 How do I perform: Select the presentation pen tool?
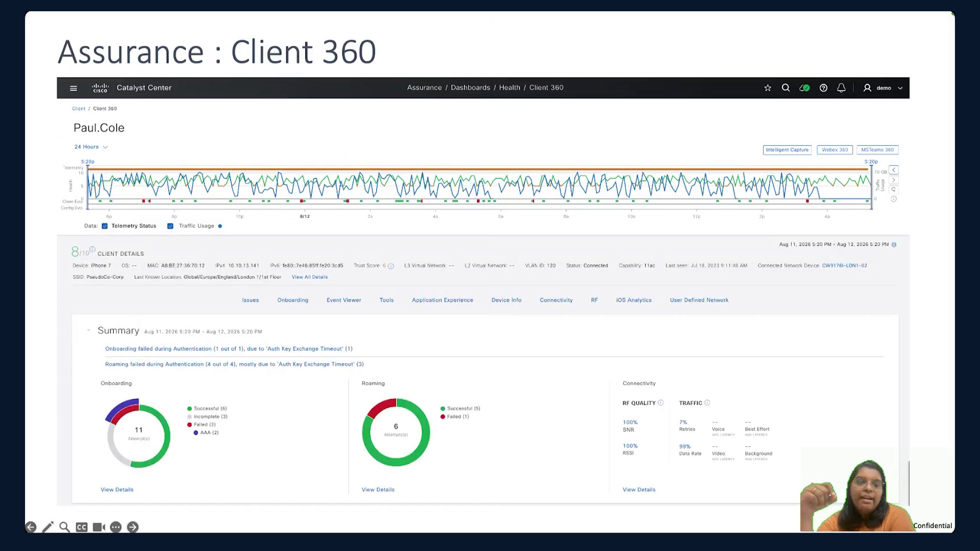(48, 527)
